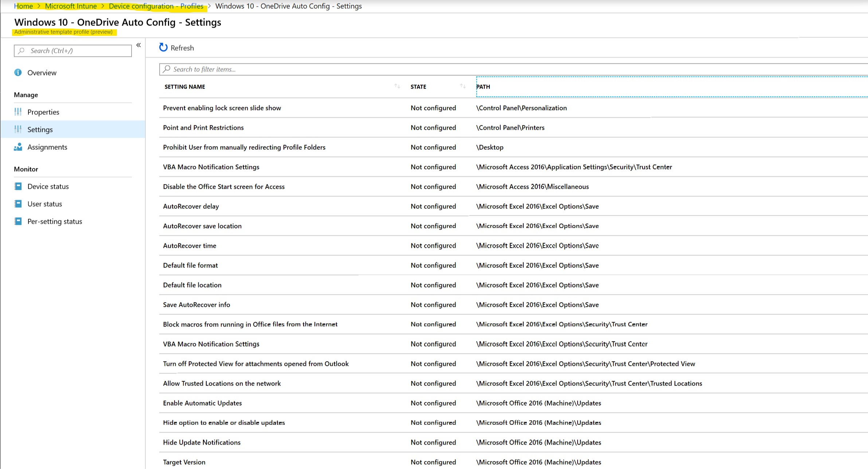
Task: Go to Device configuration - Profiles breadcrumb
Action: coord(156,6)
